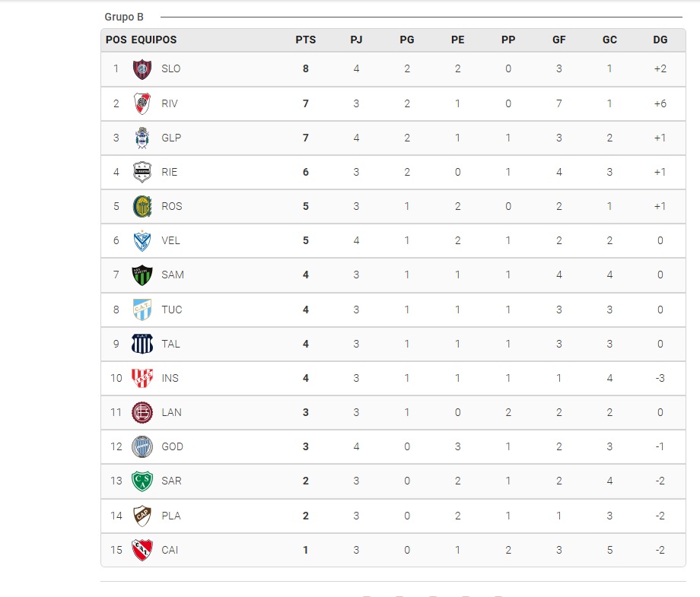Screen dimensions: 700x597
Task: Click the PTS column header
Action: pyautogui.click(x=306, y=40)
